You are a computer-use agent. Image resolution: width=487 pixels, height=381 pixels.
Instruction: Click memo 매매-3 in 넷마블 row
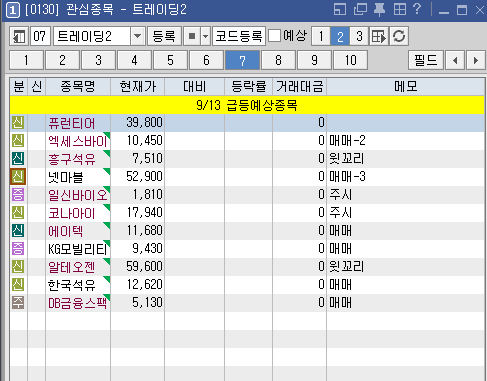pos(347,177)
